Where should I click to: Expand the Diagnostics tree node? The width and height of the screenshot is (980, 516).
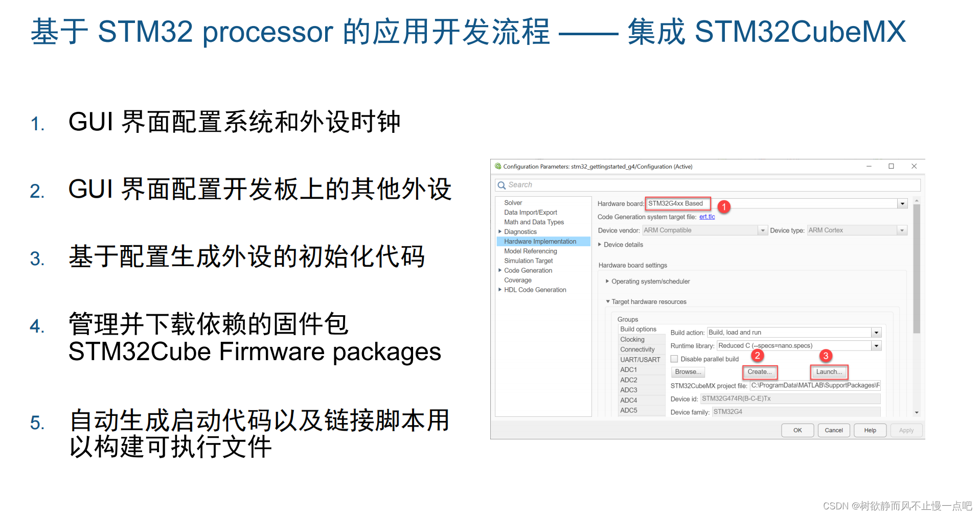click(500, 231)
